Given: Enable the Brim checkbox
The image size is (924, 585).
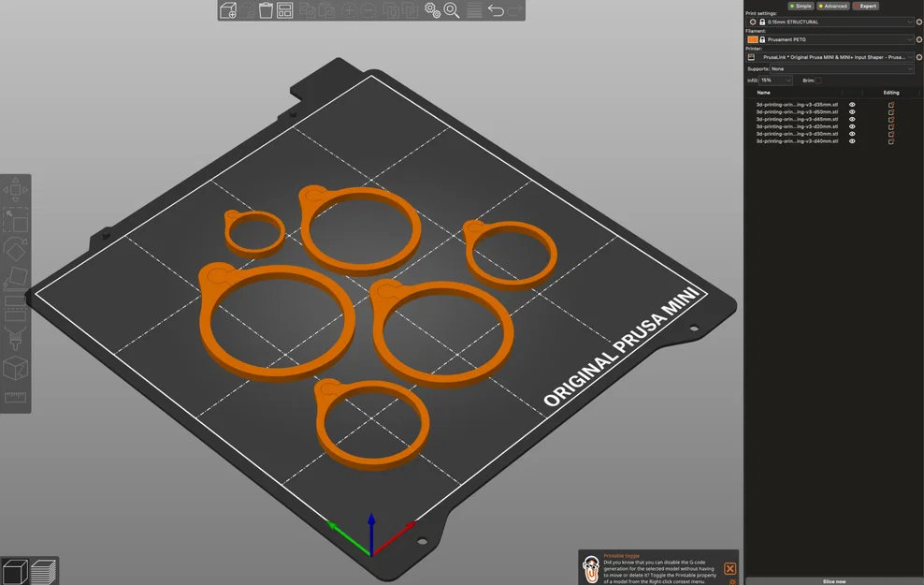Looking at the screenshot, I should coord(818,80).
